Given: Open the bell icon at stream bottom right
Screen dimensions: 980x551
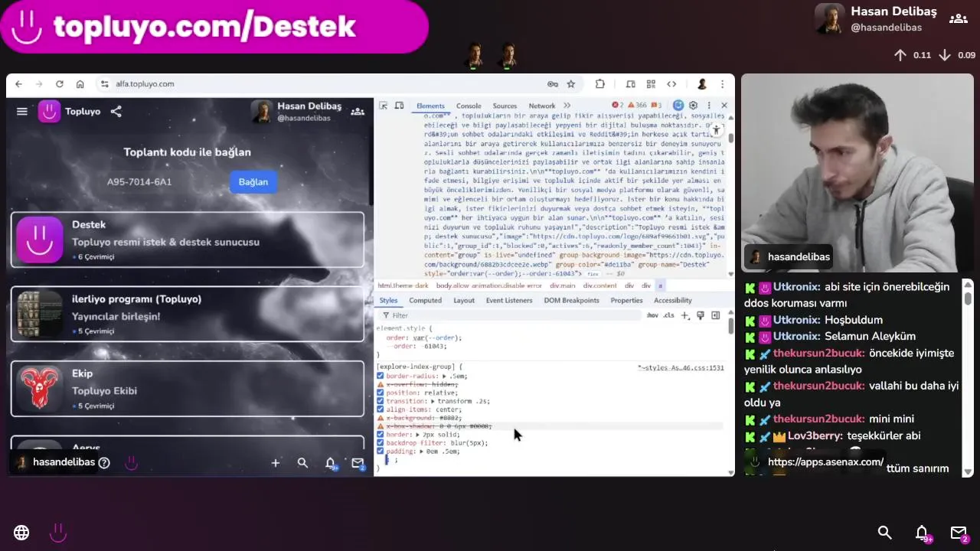Looking at the screenshot, I should coord(922,533).
